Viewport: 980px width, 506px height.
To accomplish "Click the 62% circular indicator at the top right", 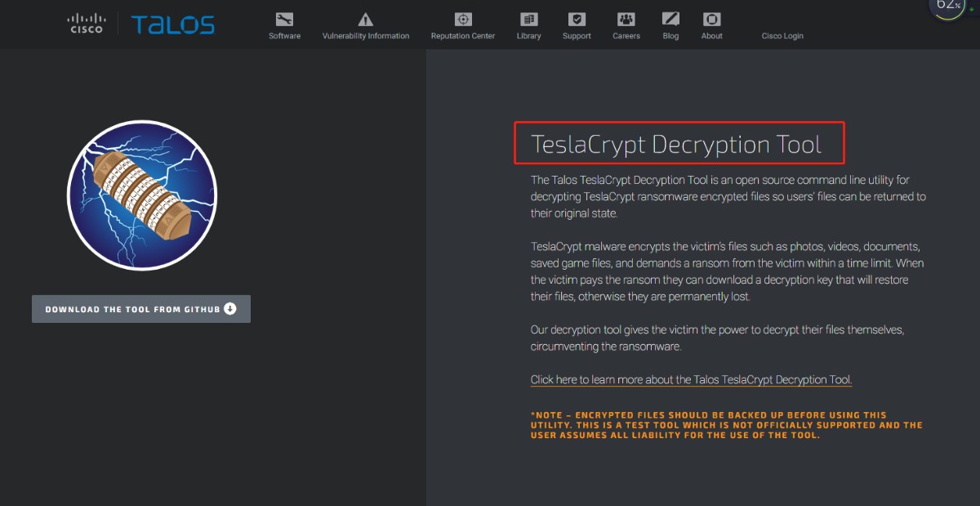I will [947, 7].
